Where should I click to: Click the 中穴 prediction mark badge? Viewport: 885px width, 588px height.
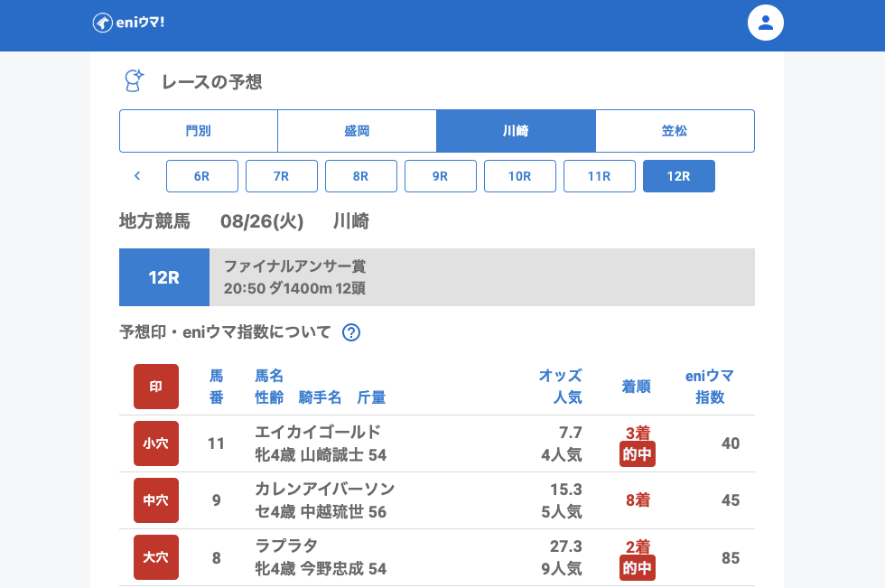click(156, 500)
